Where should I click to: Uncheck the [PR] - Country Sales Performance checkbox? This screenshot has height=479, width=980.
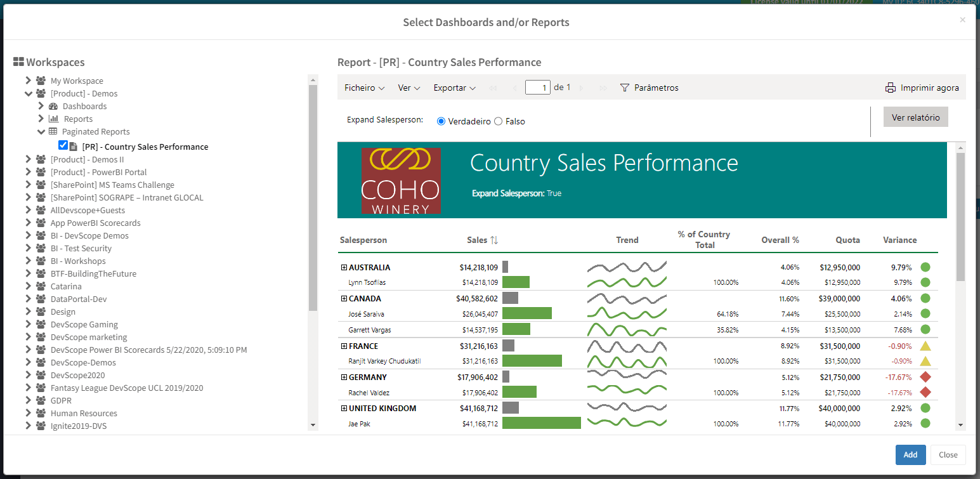click(63, 145)
